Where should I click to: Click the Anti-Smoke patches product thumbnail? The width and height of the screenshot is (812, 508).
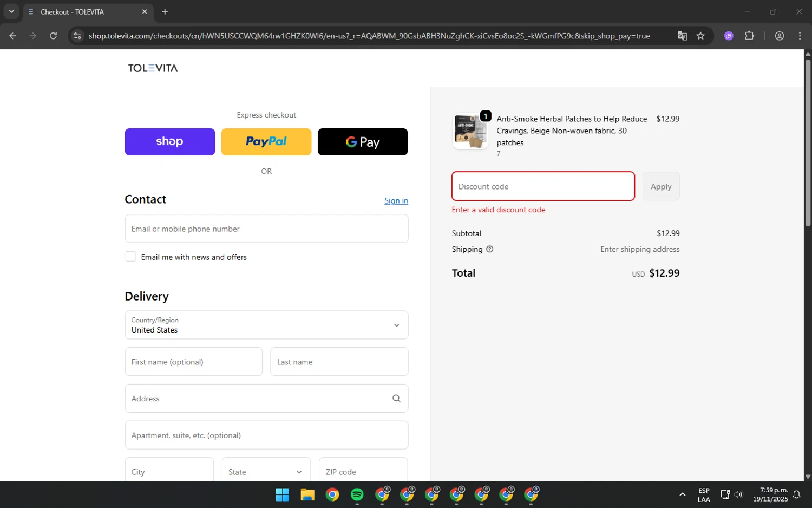click(470, 132)
